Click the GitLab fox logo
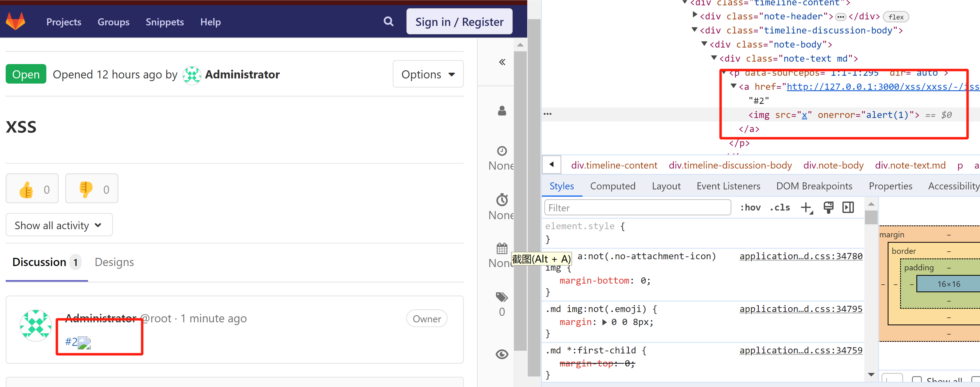 [16, 21]
